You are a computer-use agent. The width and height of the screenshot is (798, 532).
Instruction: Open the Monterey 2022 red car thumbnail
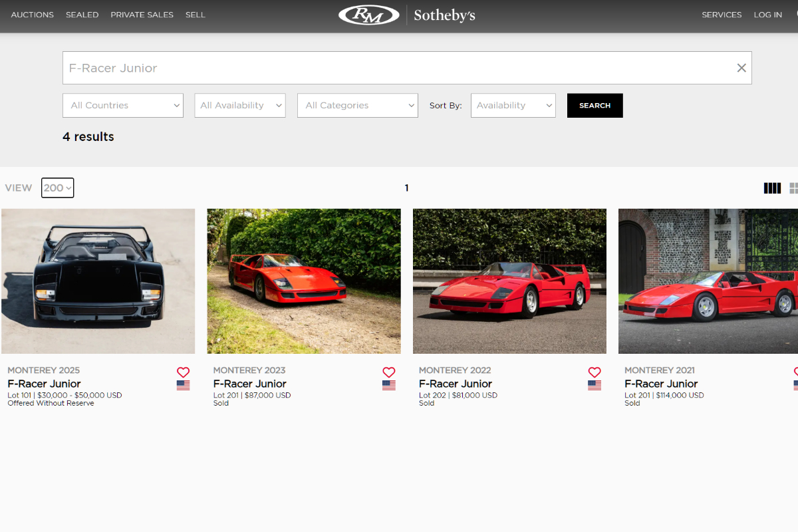(509, 281)
